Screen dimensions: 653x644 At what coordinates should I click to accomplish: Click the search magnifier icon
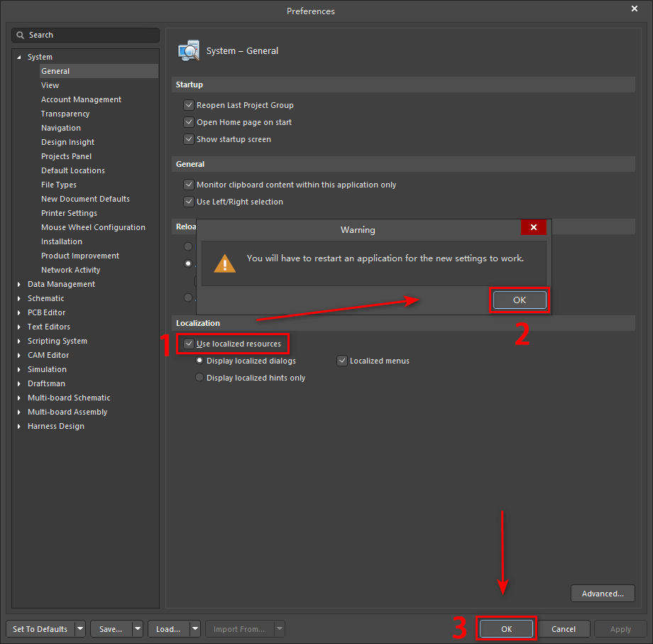tap(20, 36)
